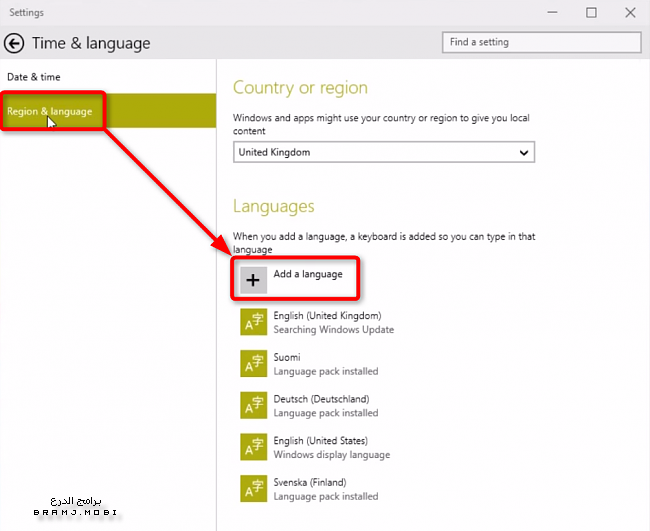Image resolution: width=650 pixels, height=531 pixels.
Task: Click the back arrow icon
Action: tap(14, 43)
